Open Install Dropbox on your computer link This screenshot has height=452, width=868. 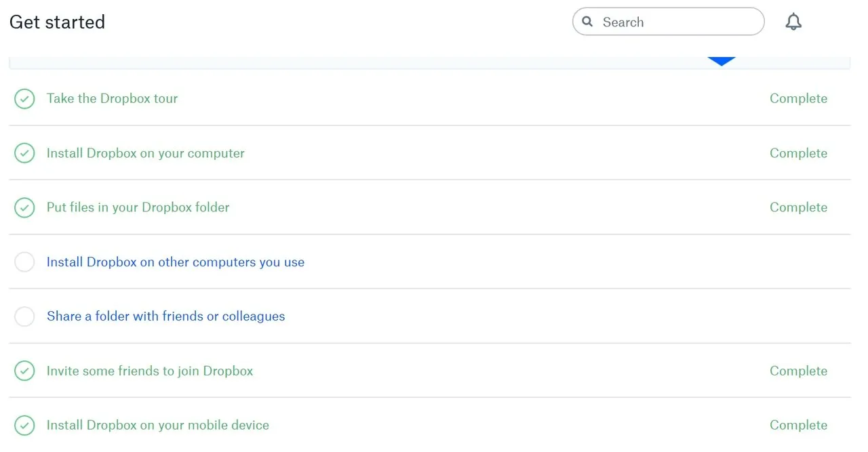point(145,153)
